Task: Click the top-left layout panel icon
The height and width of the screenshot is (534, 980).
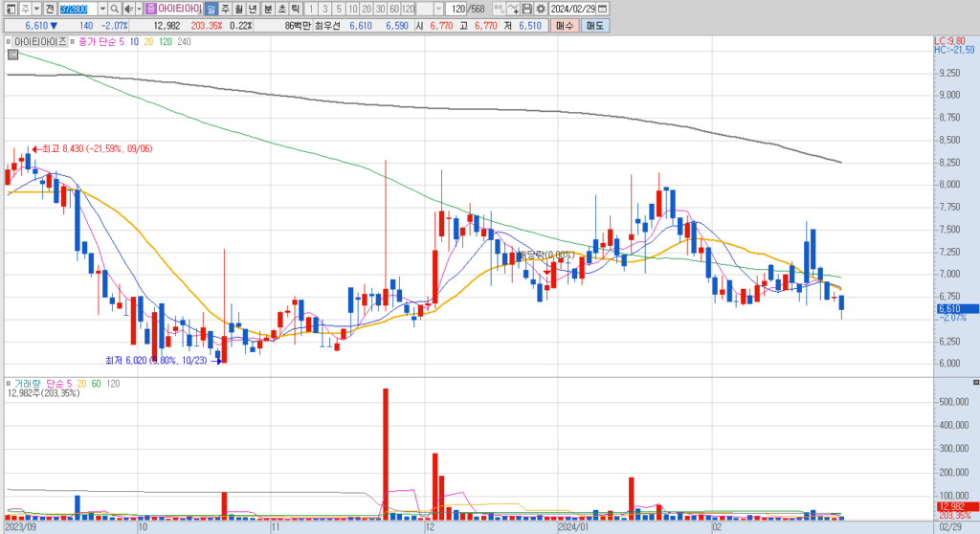Action: [11, 9]
